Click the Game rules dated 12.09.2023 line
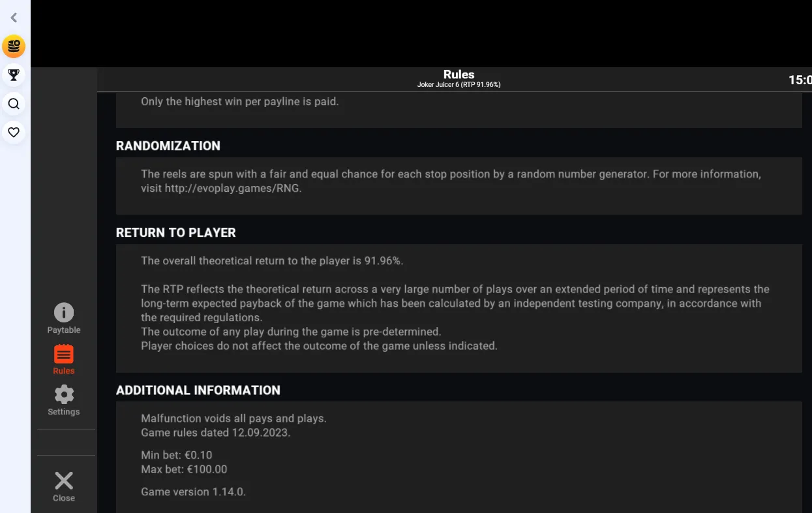 pyautogui.click(x=216, y=433)
